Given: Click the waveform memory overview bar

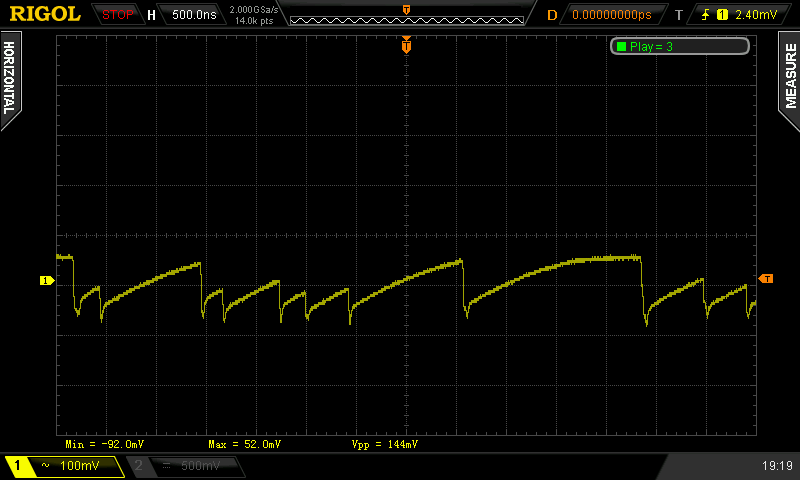Looking at the screenshot, I should point(405,15).
